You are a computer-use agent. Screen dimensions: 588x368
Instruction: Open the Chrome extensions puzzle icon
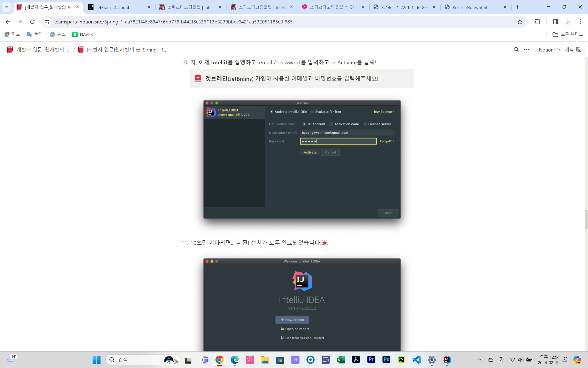pyautogui.click(x=537, y=22)
